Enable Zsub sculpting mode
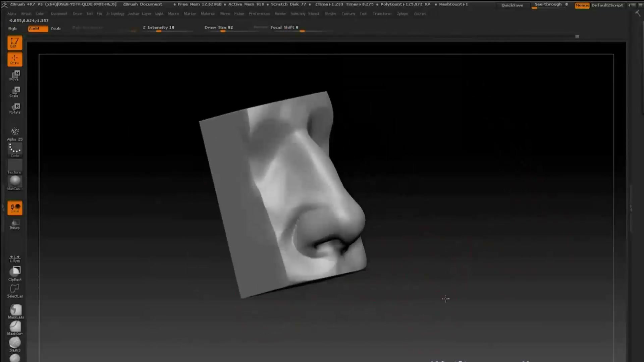The height and width of the screenshot is (362, 644). coord(55,28)
